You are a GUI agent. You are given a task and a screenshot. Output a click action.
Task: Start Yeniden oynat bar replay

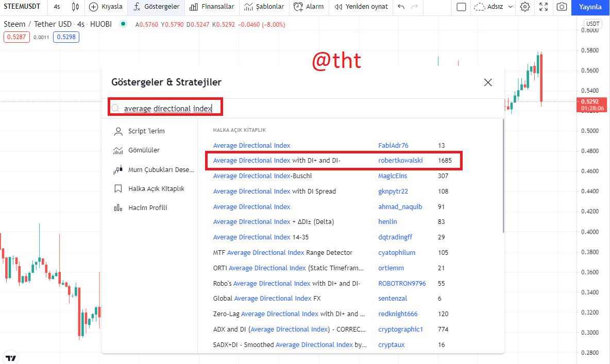pyautogui.click(x=361, y=7)
